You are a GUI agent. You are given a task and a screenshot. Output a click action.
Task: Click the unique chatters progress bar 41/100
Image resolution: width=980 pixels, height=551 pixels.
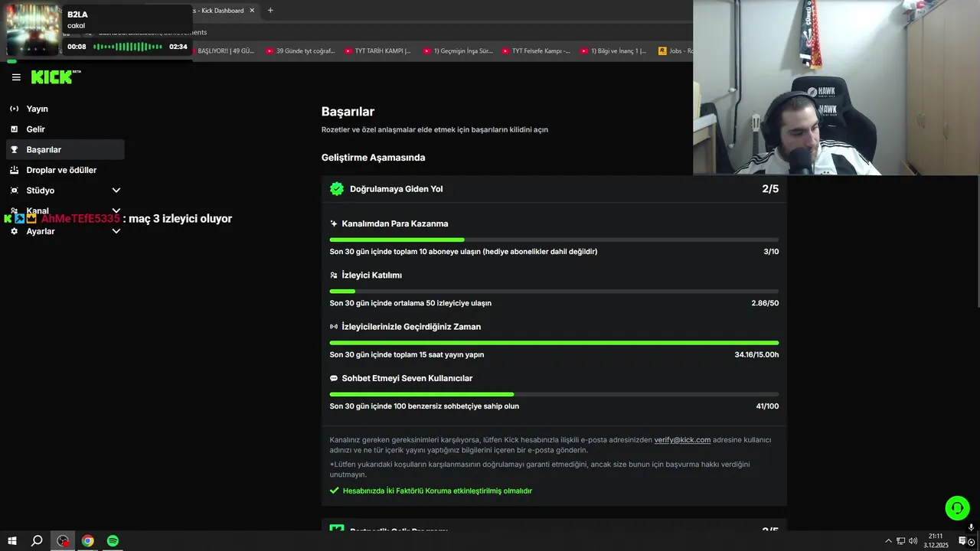[x=554, y=394]
